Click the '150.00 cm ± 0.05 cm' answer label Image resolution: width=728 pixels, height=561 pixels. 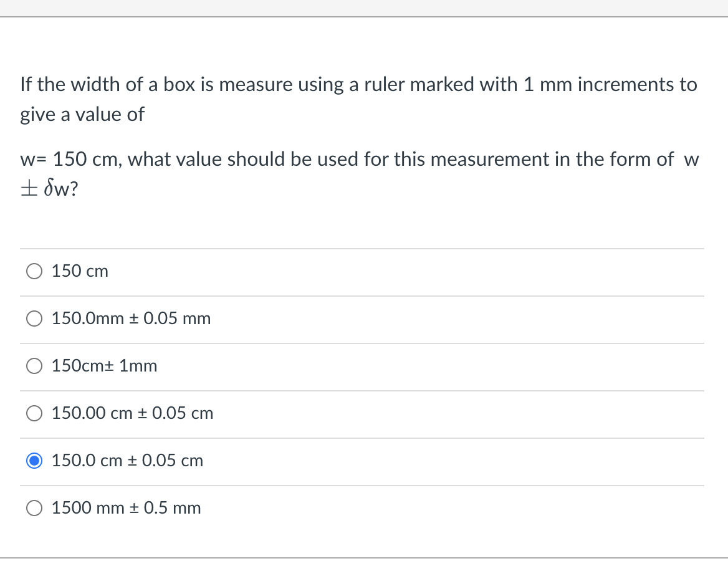[132, 413]
